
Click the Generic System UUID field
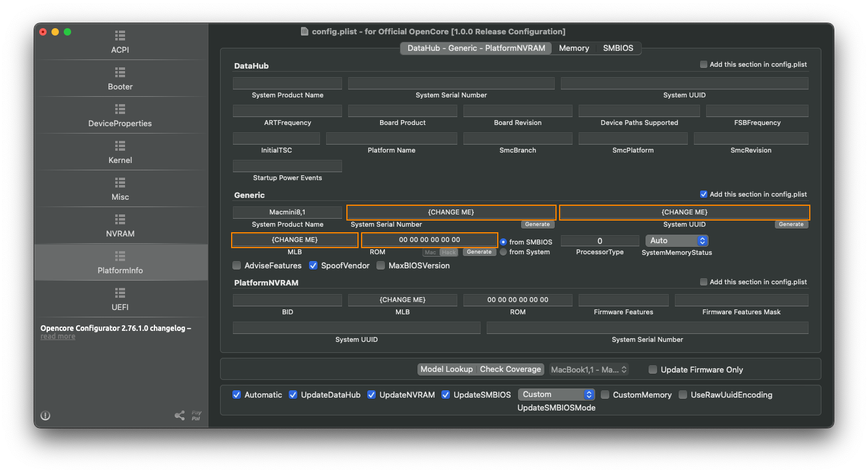pos(684,212)
